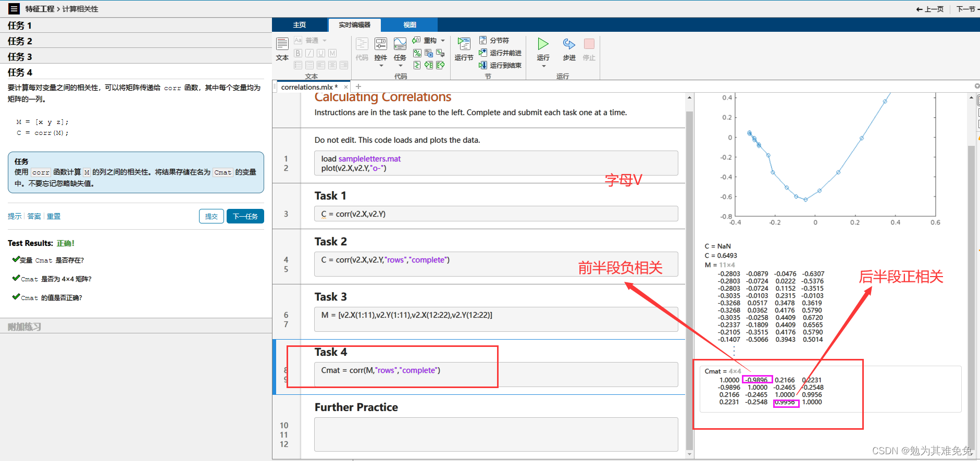Click 运行并前进 run and advance
Image resolution: width=980 pixels, height=461 pixels.
click(500, 53)
